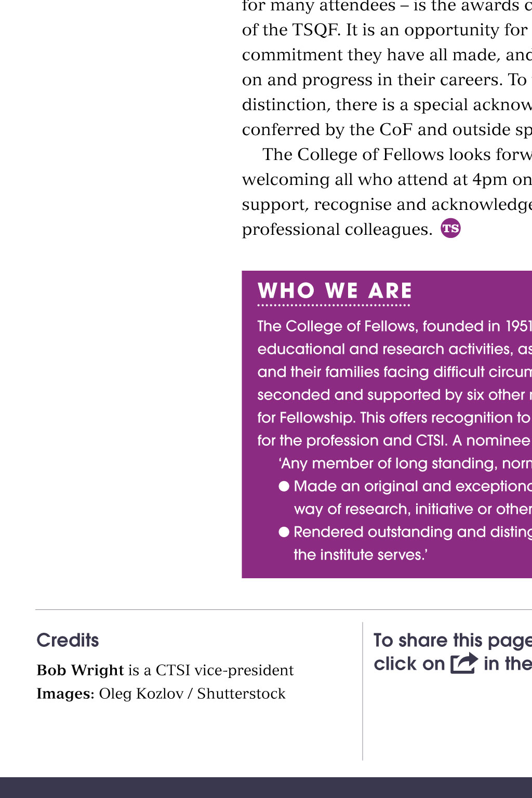Click the dotted line under WHO WE ARE
Image resolution: width=532 pixels, height=798 pixels.
point(334,305)
